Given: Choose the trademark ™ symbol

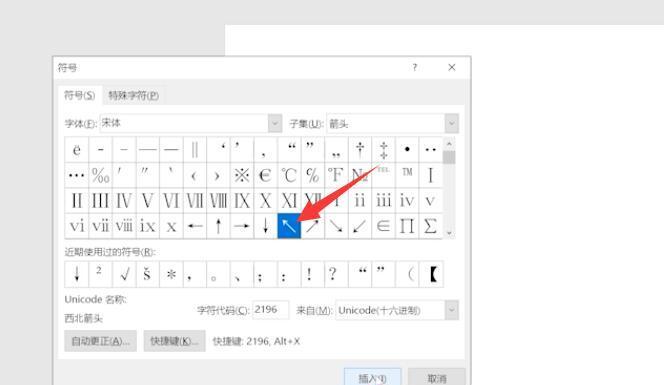Looking at the screenshot, I should point(407,175).
